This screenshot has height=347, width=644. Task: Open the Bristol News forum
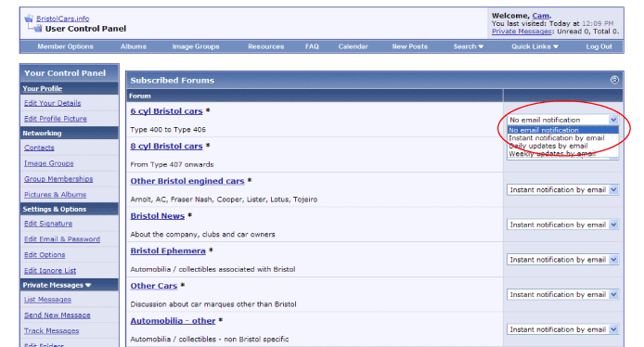point(158,216)
